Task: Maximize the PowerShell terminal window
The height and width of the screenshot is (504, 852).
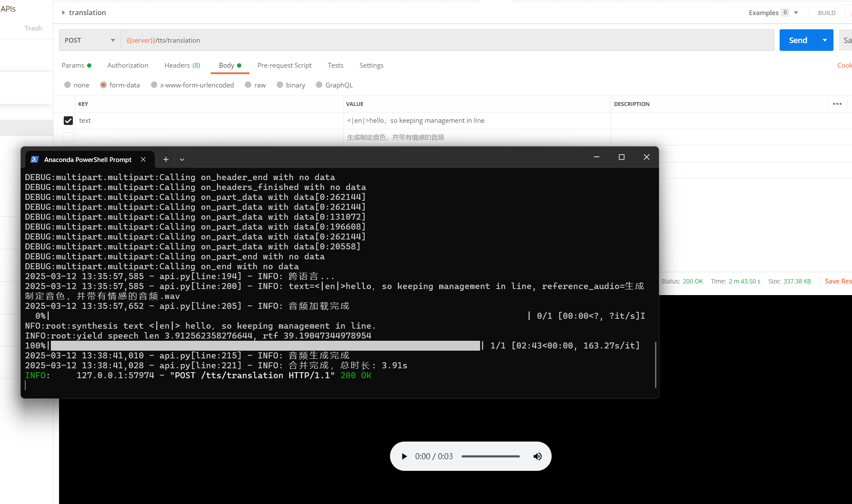Action: tap(621, 157)
